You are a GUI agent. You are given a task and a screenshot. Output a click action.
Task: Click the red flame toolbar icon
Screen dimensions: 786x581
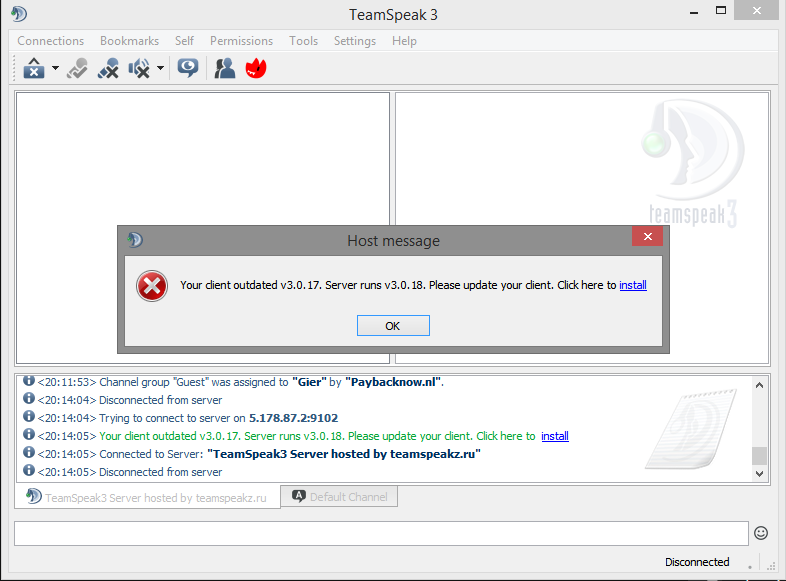pos(256,68)
